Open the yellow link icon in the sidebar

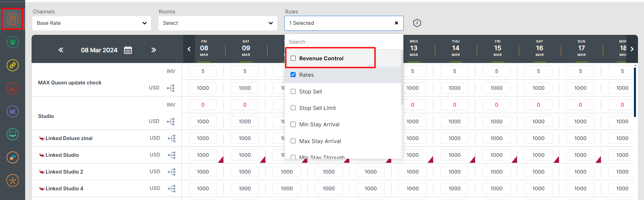(12, 65)
